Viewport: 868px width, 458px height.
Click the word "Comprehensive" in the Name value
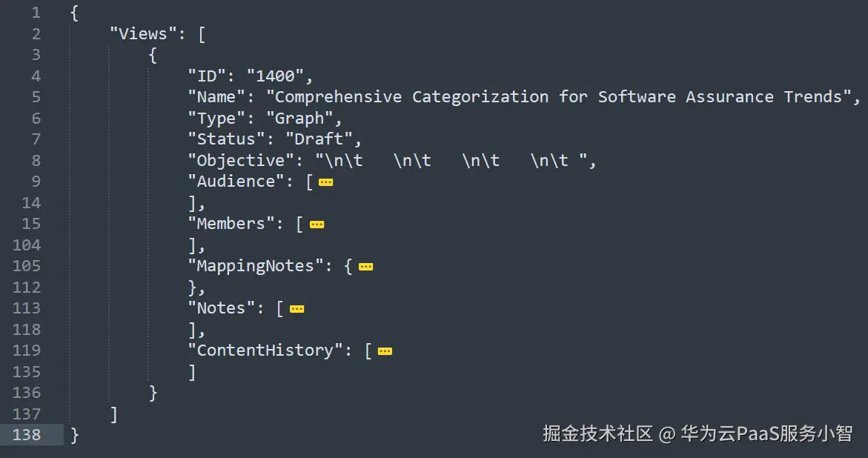[339, 97]
